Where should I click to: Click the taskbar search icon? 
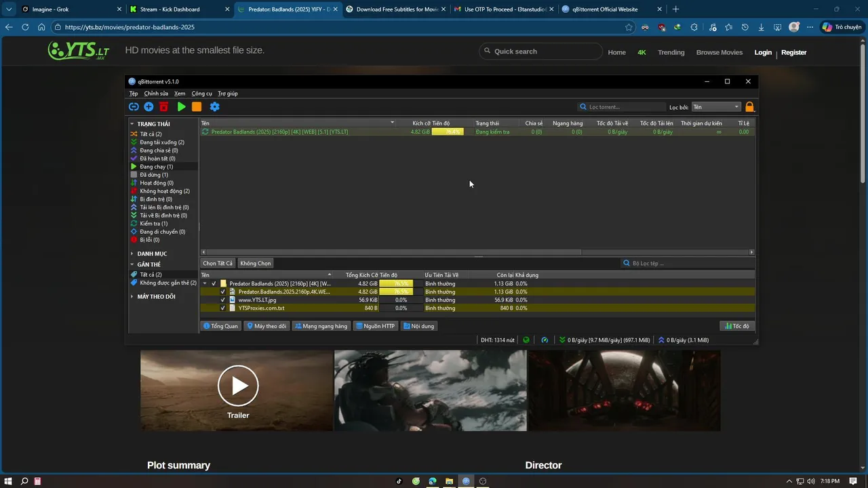tap(24, 481)
